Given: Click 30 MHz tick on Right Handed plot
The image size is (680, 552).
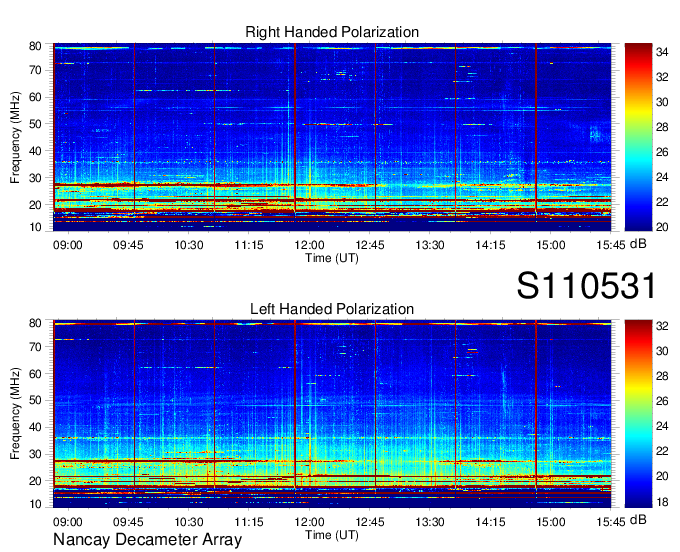Looking at the screenshot, I should (35, 178).
